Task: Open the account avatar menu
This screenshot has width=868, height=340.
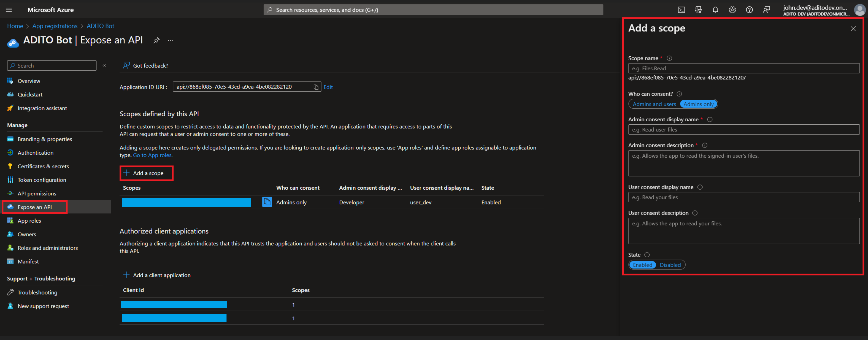Action: pyautogui.click(x=860, y=10)
